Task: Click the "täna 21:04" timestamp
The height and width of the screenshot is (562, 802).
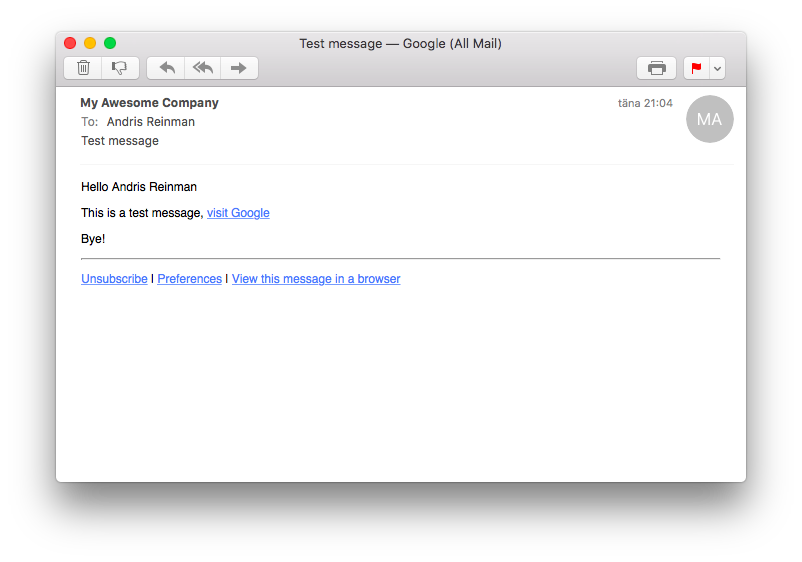Action: tap(645, 103)
